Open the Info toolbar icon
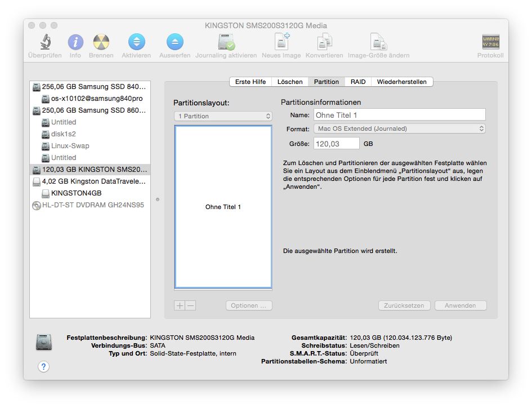Viewport: 532px width, 408px height. pyautogui.click(x=75, y=42)
